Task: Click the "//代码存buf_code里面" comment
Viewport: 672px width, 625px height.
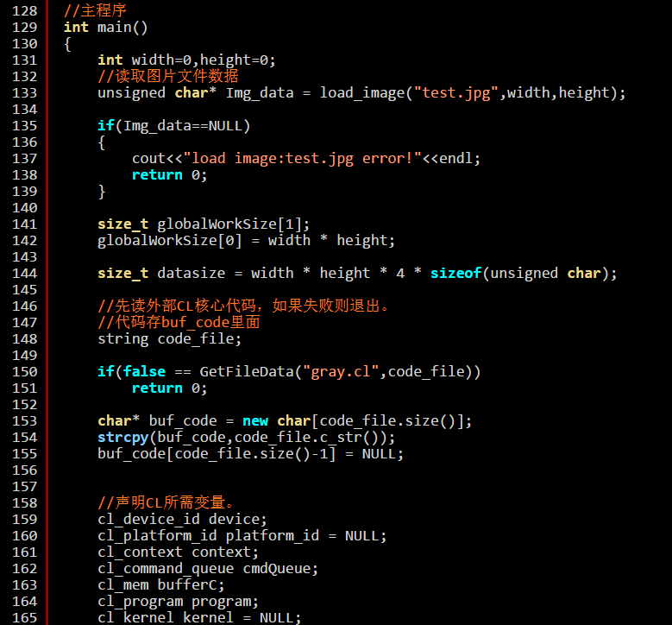Action: 179,322
